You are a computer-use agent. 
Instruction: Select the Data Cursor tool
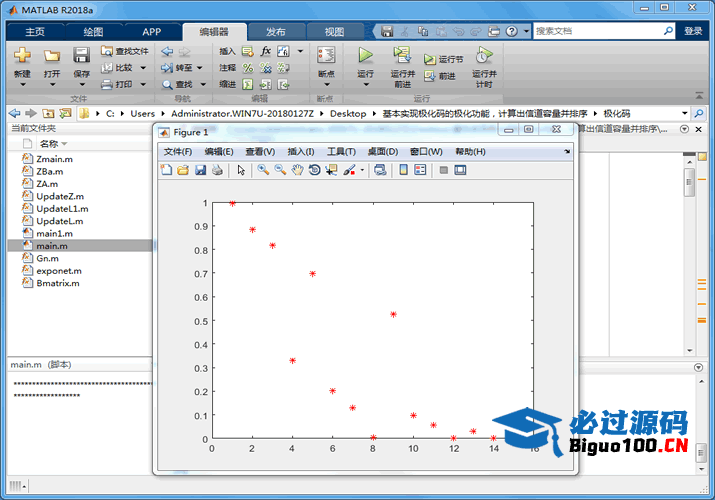[x=331, y=170]
